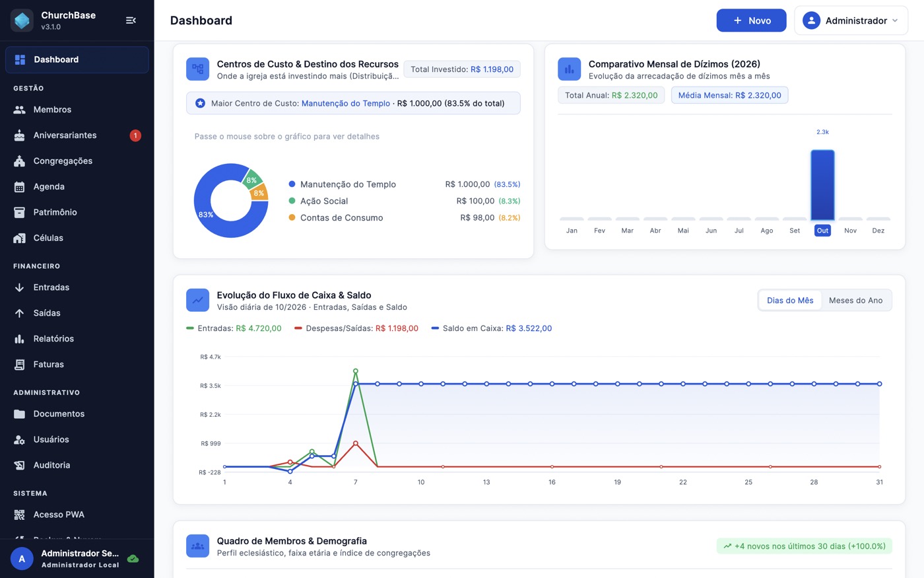Screen dimensions: 924x578
Task: Click the Entradas R$ 4.720,00 legend entry
Action: coord(234,328)
